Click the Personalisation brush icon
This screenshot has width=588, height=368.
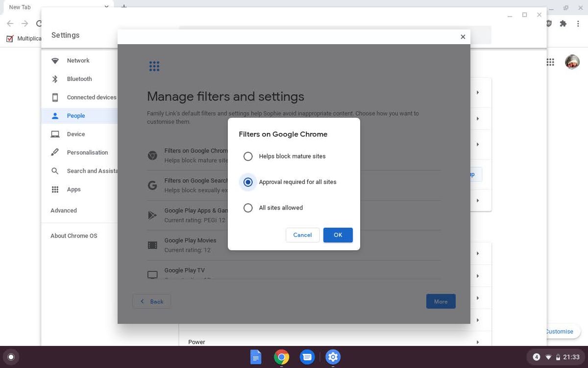coord(55,152)
